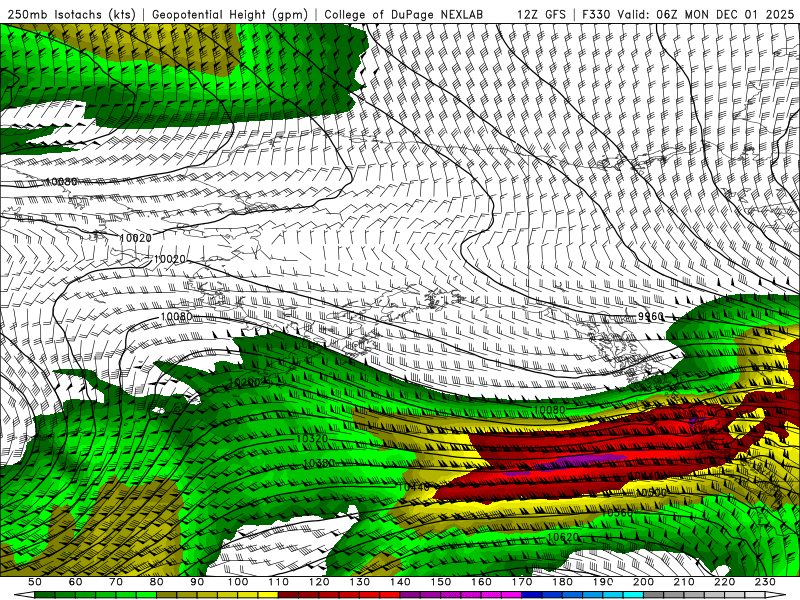Click the 200 label on the color scale

(643, 582)
